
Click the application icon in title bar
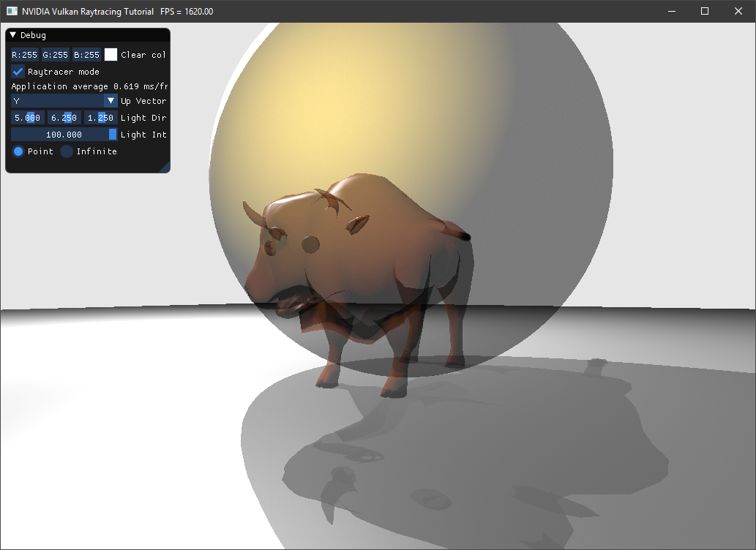click(x=12, y=11)
